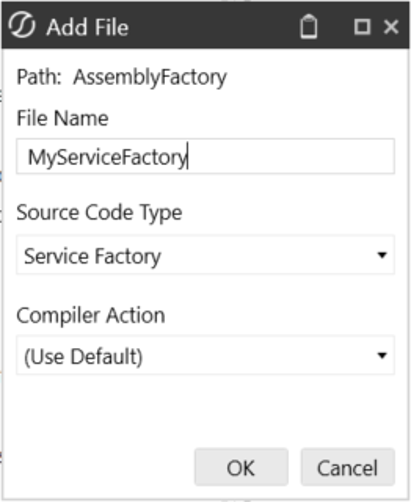
Task: Click inside the File Name text field
Action: [x=205, y=156]
